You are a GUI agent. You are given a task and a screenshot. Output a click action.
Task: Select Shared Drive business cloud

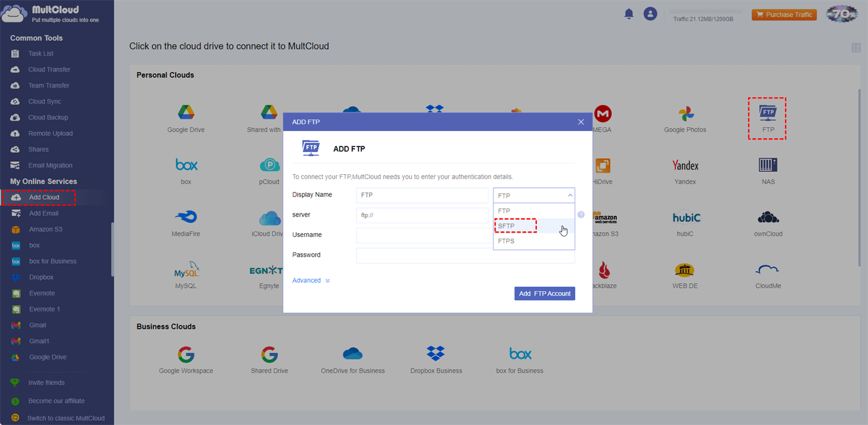269,354
